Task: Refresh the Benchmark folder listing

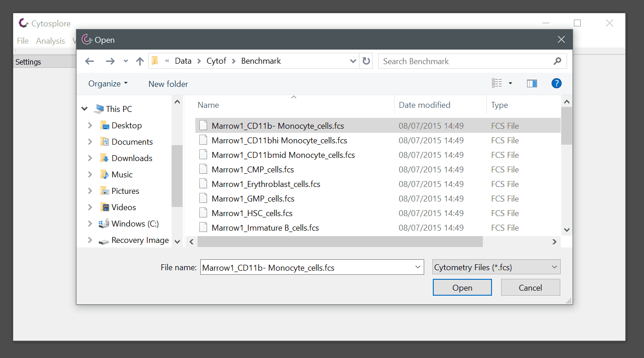Action: point(366,61)
